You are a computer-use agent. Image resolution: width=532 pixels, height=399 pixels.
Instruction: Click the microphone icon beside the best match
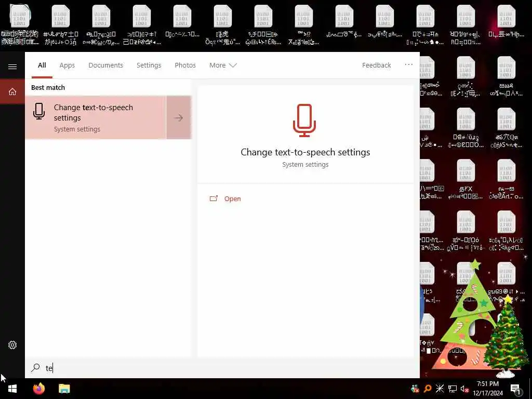(39, 111)
